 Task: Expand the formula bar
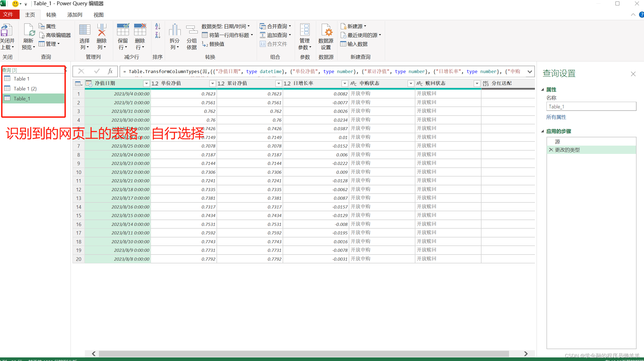coord(529,72)
